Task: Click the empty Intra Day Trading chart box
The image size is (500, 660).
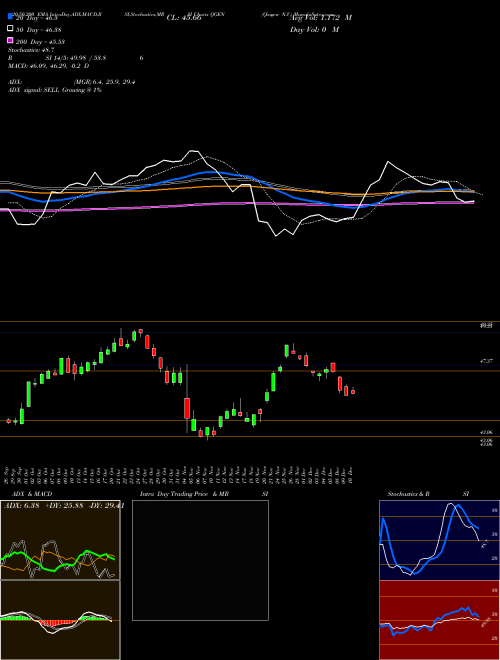Action: pos(200,560)
